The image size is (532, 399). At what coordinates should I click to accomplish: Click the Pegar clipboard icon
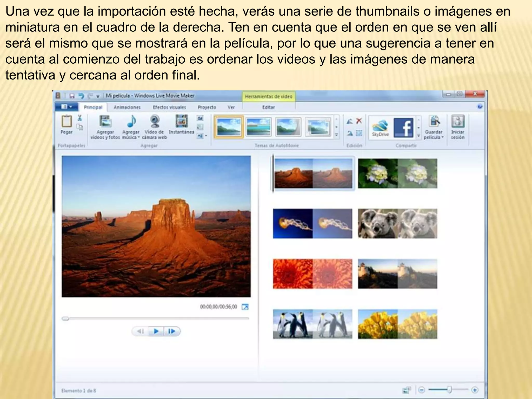click(x=66, y=122)
